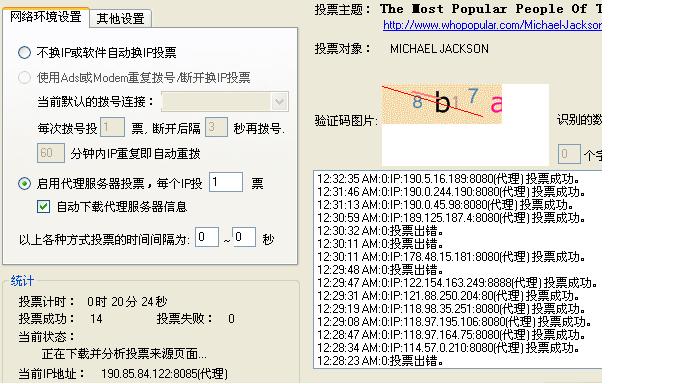This screenshot has height=384, width=683.
Task: Select the 启用代理服务器投票 radio option
Action: (x=24, y=183)
